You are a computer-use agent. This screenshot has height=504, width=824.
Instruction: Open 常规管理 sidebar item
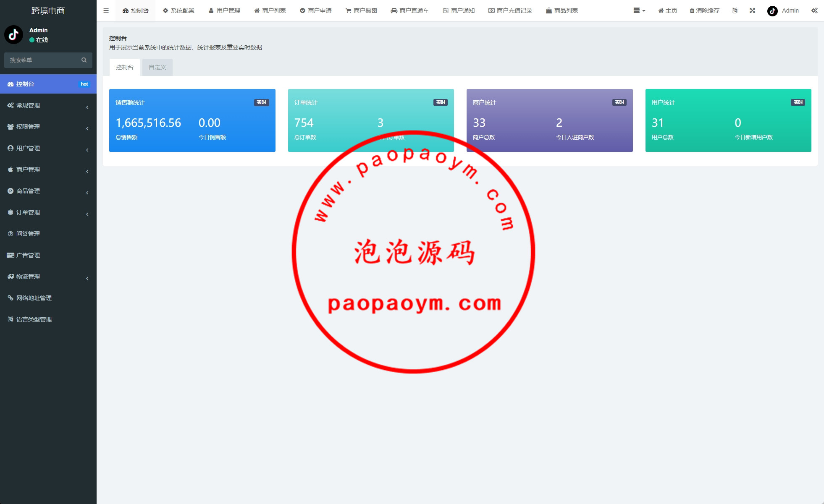click(x=48, y=105)
